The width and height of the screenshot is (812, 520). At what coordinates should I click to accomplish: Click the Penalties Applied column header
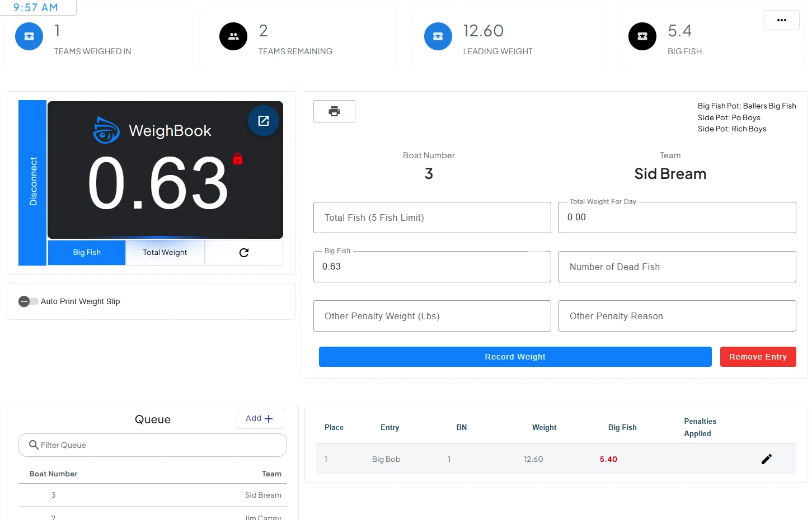(700, 427)
